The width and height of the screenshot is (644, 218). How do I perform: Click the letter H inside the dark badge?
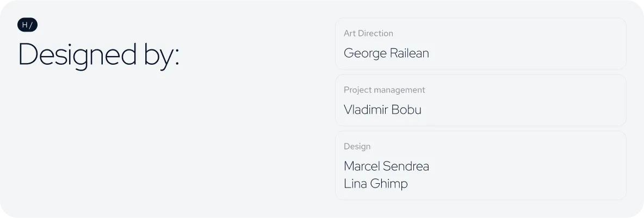point(24,25)
